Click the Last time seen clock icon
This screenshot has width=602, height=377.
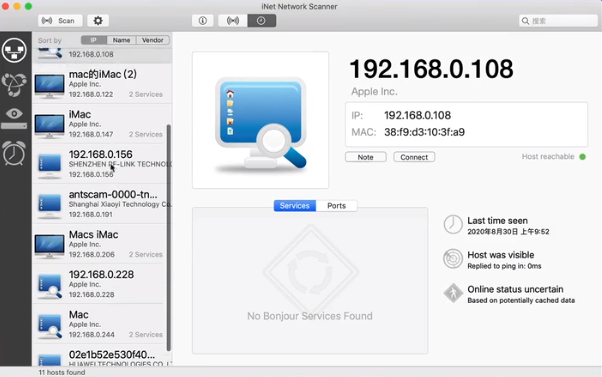453,225
